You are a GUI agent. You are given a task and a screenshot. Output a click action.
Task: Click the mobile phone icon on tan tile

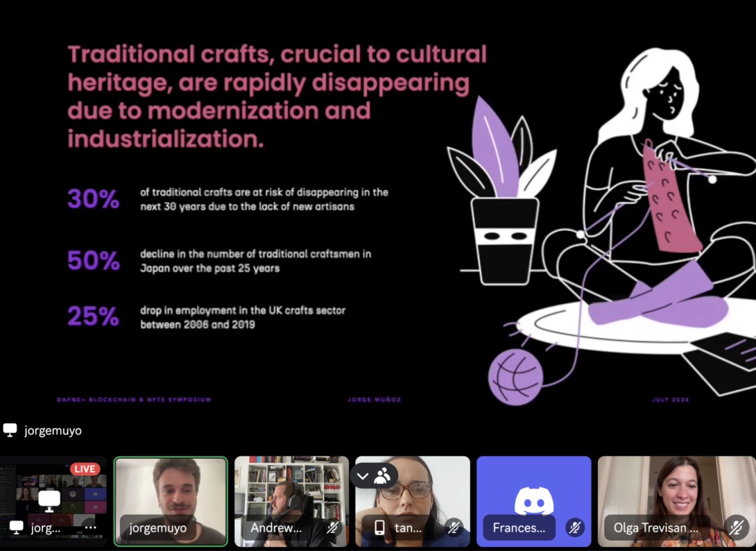tap(379, 527)
